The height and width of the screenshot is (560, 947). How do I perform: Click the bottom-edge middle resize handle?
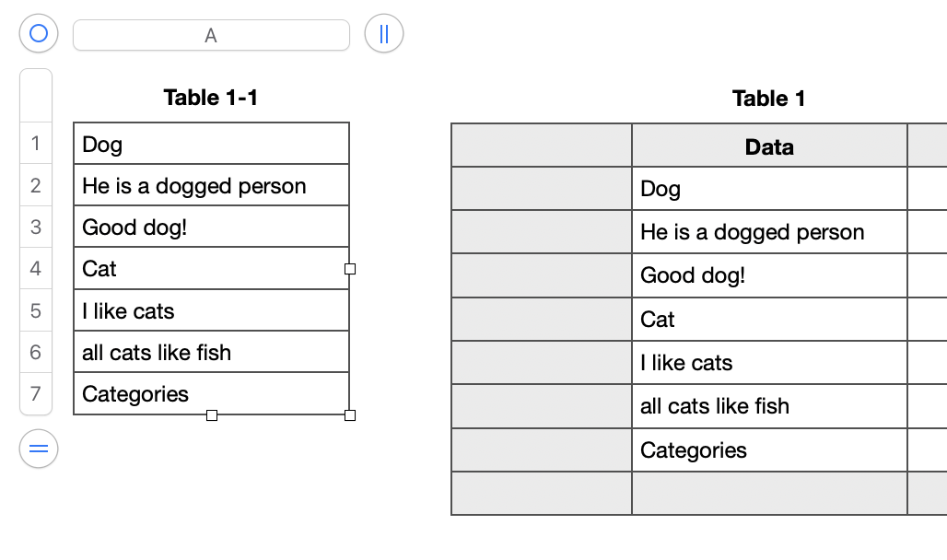tap(212, 415)
